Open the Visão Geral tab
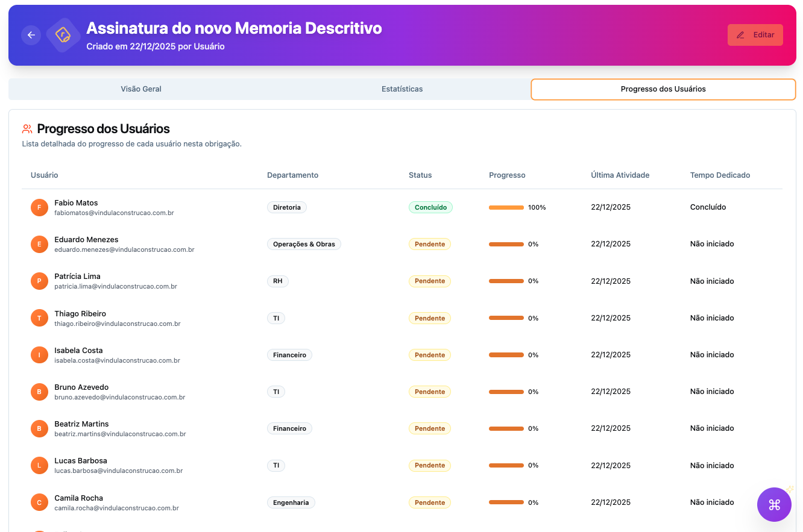The height and width of the screenshot is (532, 803). 141,89
